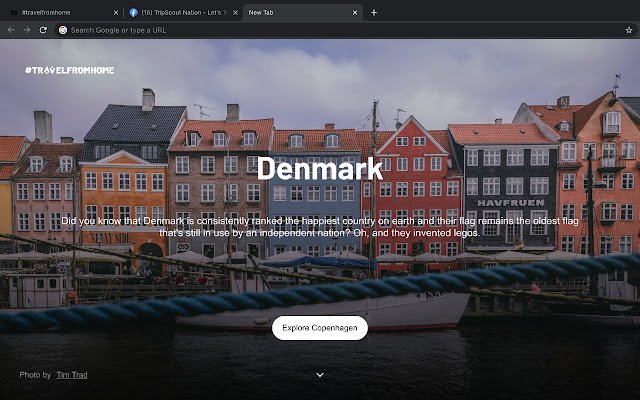Focus the Search Google or type a URL field
This screenshot has height=400, width=640.
click(x=343, y=30)
